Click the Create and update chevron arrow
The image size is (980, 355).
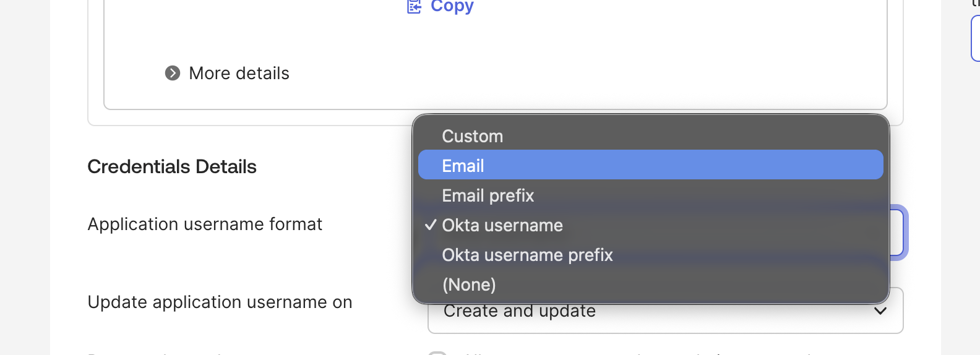click(880, 311)
